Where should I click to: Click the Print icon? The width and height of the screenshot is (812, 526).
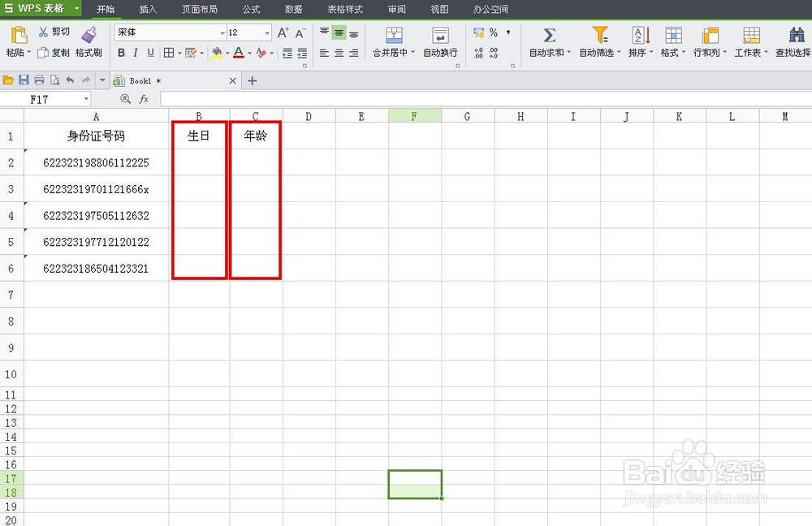point(39,80)
